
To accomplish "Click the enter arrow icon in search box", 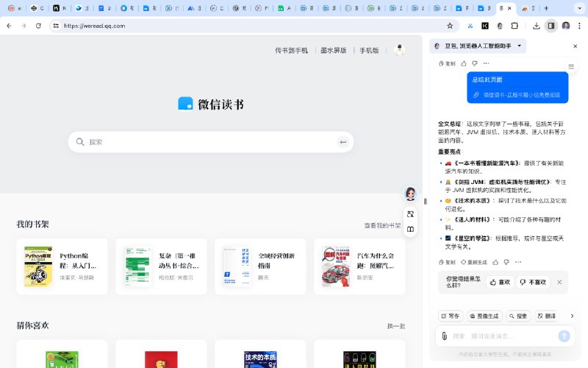I will (x=343, y=142).
